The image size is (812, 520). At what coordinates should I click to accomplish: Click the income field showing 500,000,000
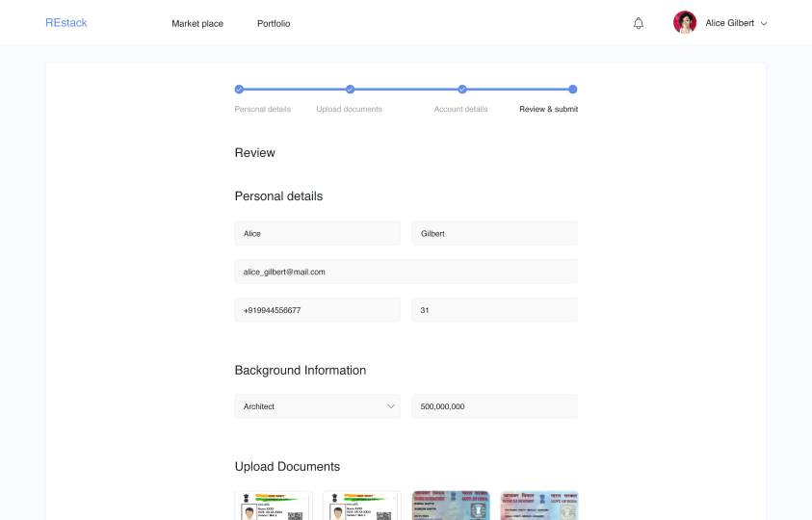coord(494,406)
